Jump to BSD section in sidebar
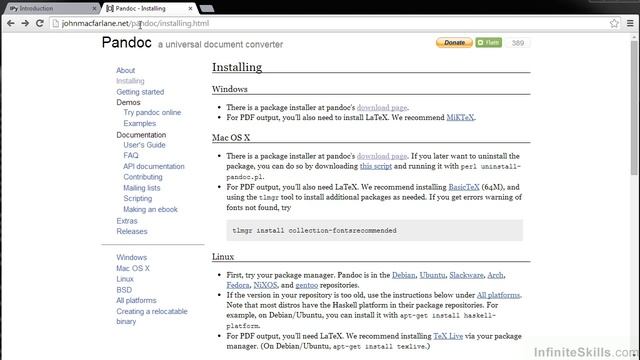The width and height of the screenshot is (640, 360). pos(124,290)
